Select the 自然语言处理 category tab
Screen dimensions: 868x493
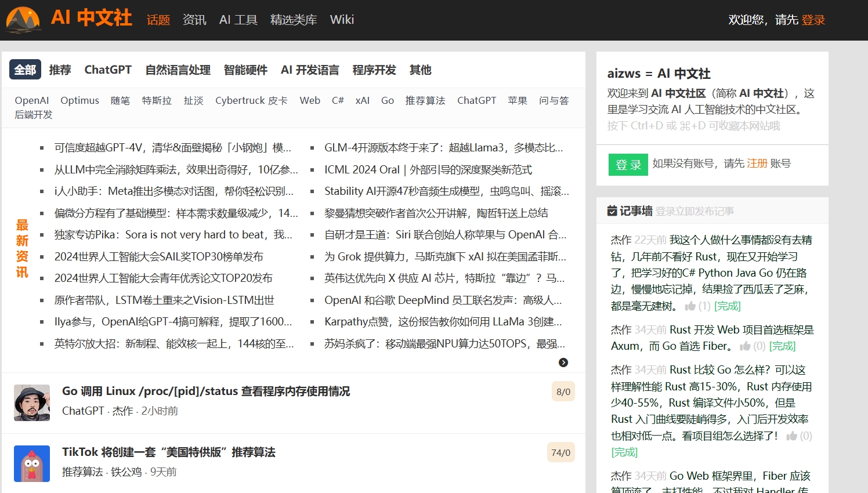[178, 70]
